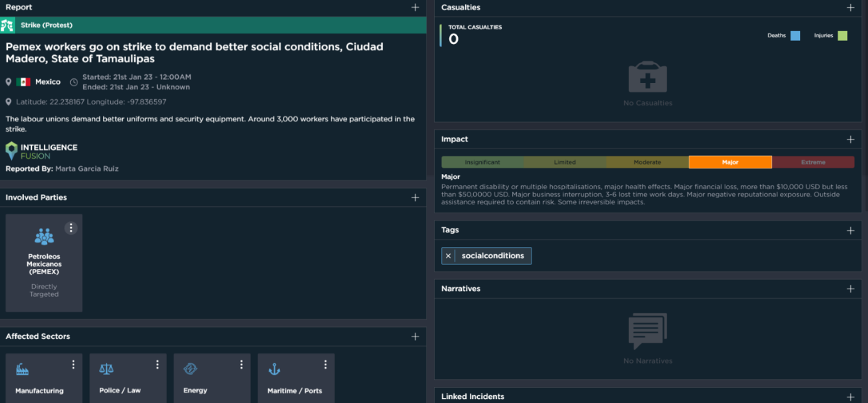
Task: Open the Petroleos Mexicanos (PEMEX) card
Action: pyautogui.click(x=44, y=263)
